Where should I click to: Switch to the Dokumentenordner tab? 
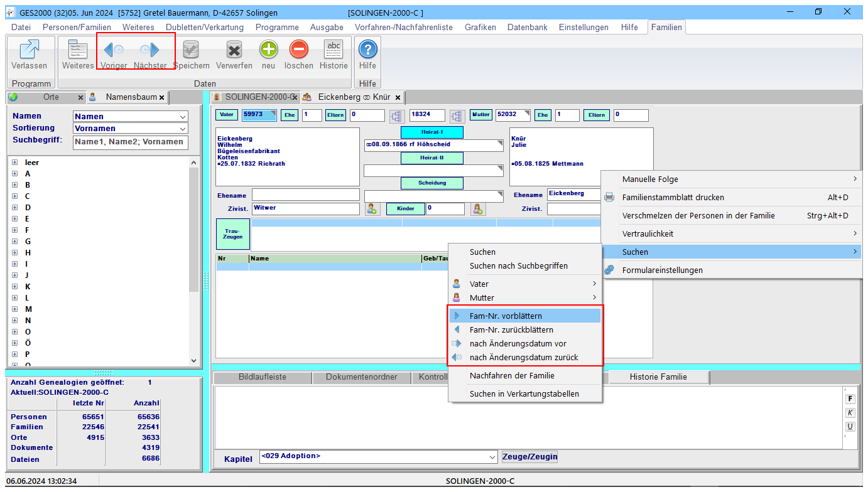click(362, 377)
